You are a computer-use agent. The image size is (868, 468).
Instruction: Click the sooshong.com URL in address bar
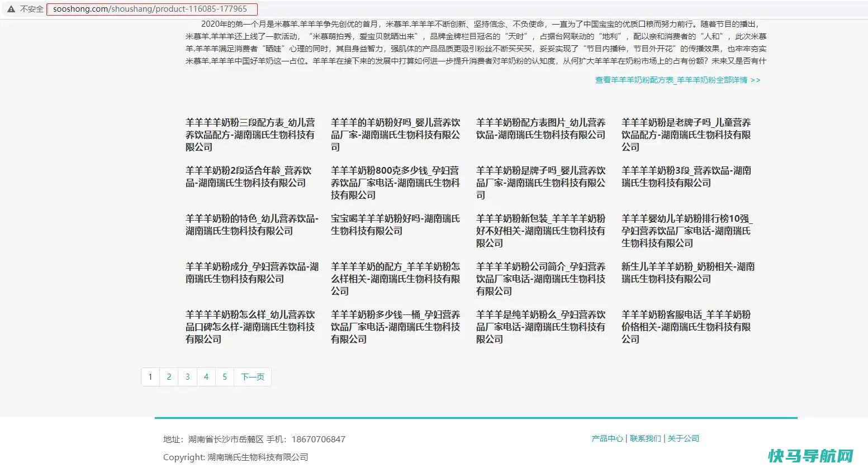(x=150, y=9)
